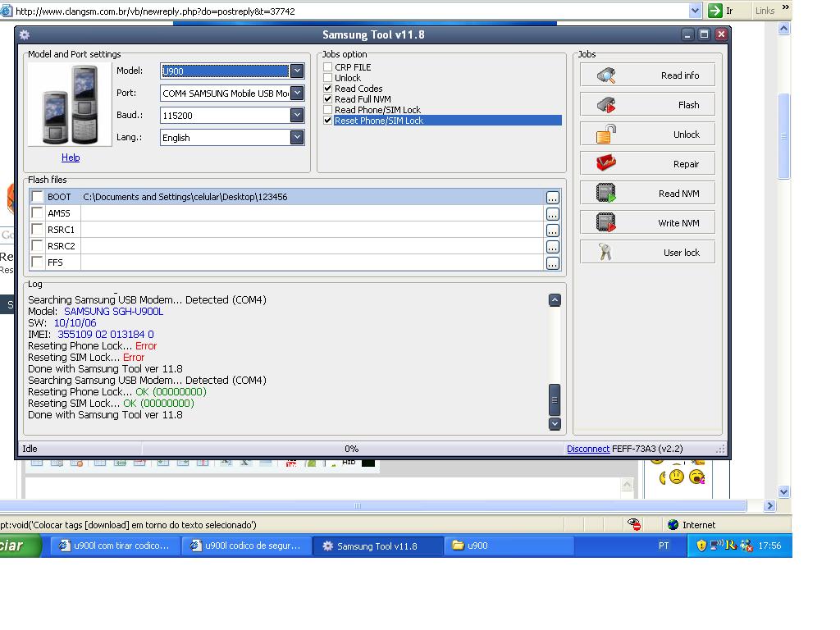Screen dimensions: 840x630
Task: Click the Read info magnifier icon
Action: click(x=606, y=75)
